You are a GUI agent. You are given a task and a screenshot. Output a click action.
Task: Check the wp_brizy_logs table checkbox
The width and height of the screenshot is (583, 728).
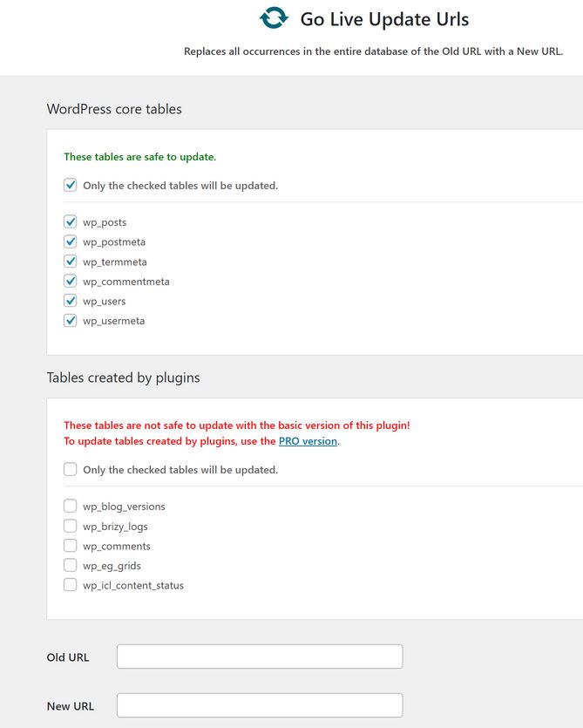(70, 526)
